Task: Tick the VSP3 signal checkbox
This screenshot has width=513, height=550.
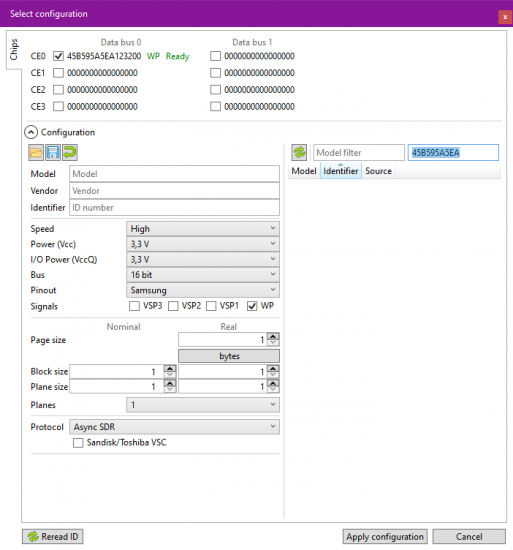Action: tap(134, 306)
